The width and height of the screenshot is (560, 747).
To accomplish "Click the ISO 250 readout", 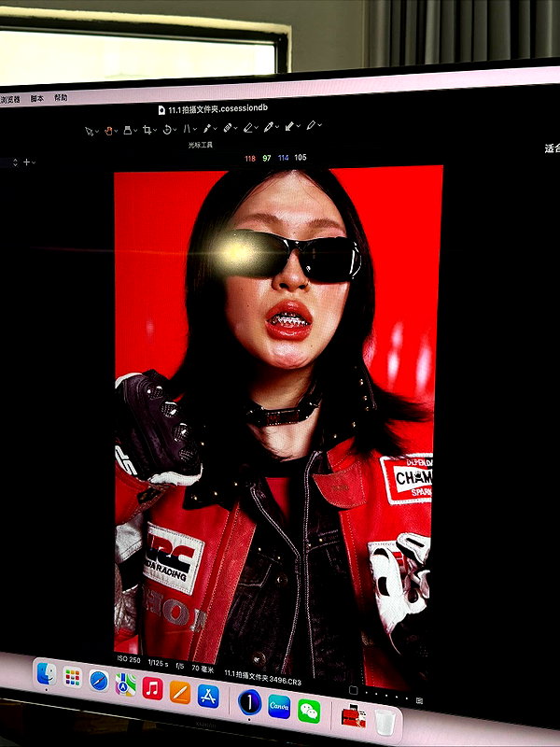I will 129,660.
